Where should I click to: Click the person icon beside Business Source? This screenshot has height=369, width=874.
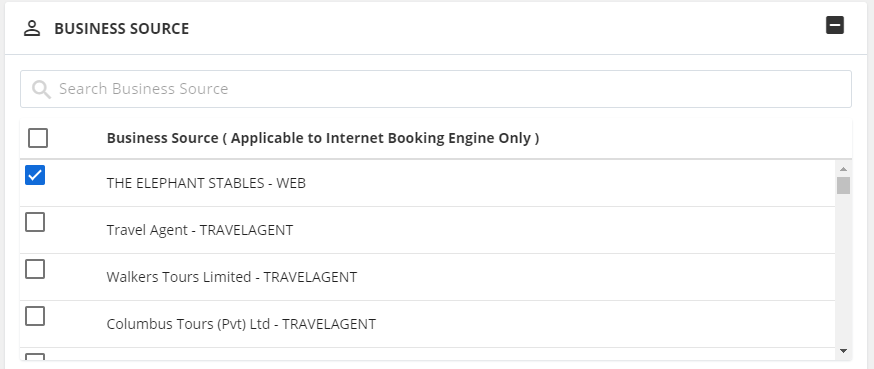pyautogui.click(x=32, y=28)
